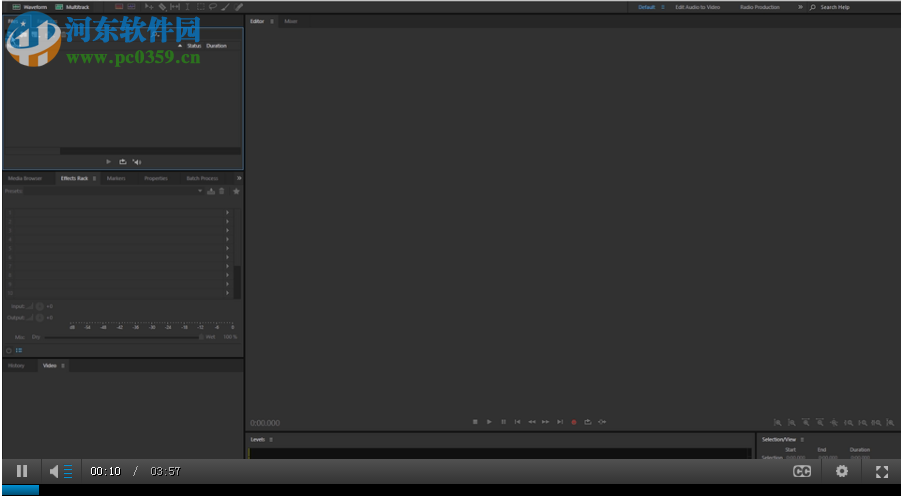
Task: Rewind in the transport controls
Action: click(532, 422)
